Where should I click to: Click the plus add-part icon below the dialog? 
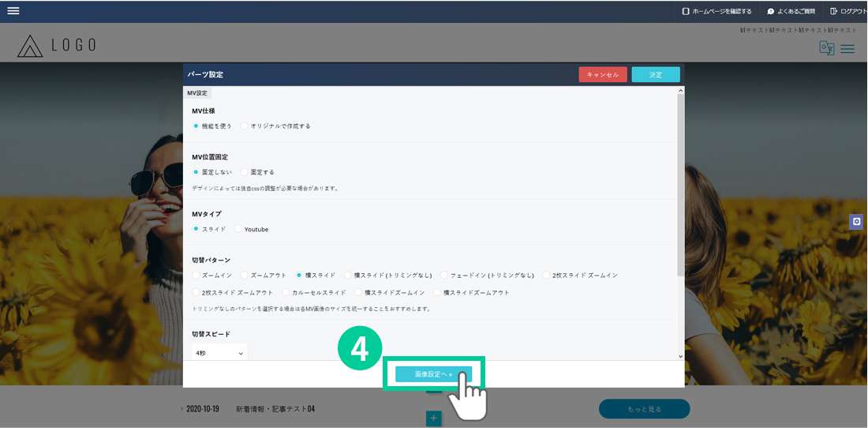(x=433, y=418)
